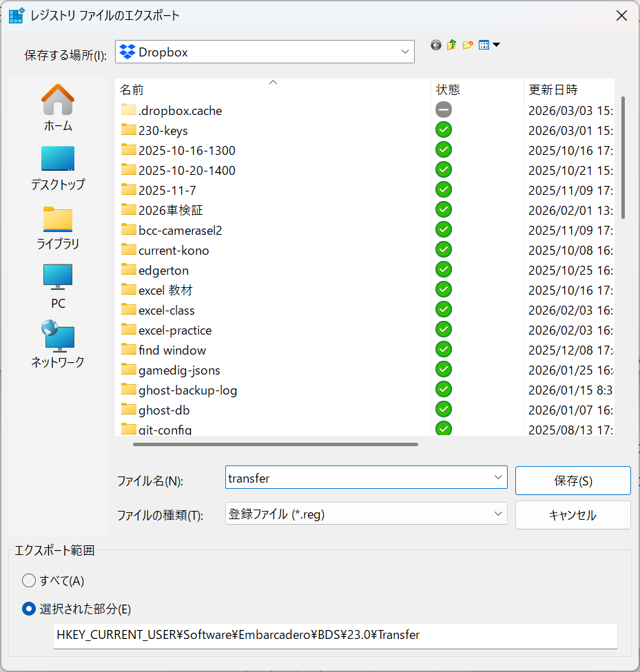Viewport: 640px width, 672px height.
Task: Sort files by the Name column header
Action: pos(132,90)
